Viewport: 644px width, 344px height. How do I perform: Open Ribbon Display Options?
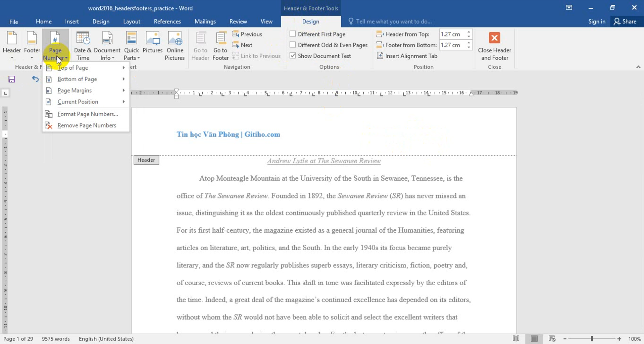pos(569,8)
